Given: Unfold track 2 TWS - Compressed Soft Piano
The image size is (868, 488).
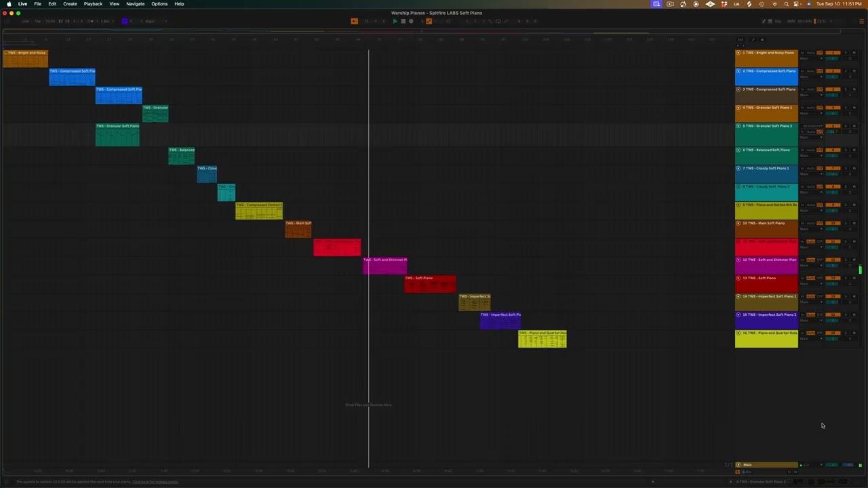Looking at the screenshot, I should (x=738, y=71).
